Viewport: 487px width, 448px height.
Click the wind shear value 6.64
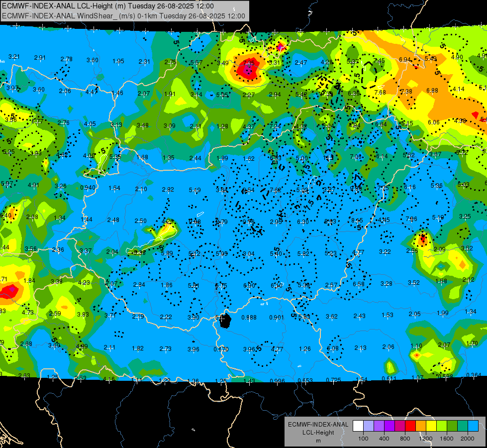(381, 124)
